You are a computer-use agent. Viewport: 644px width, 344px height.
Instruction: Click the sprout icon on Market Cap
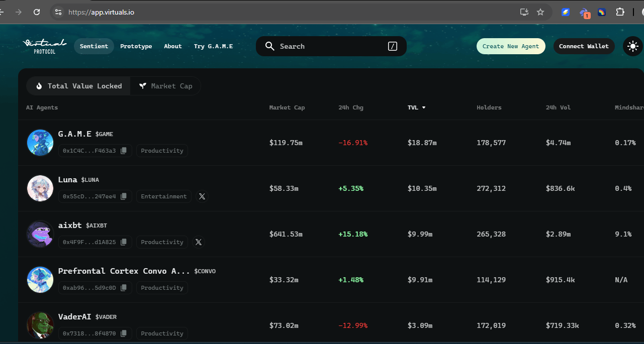143,86
